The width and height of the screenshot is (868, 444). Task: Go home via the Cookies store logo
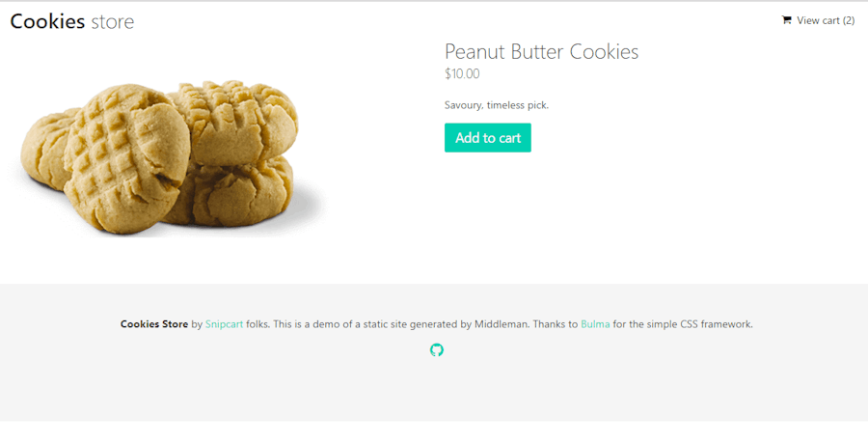(72, 21)
